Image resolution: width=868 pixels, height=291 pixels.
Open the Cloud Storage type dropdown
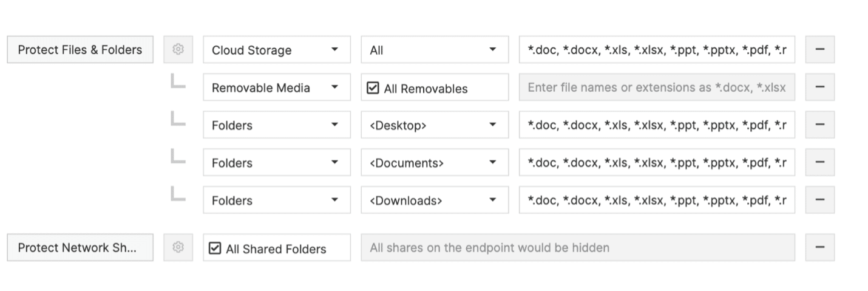pyautogui.click(x=277, y=50)
